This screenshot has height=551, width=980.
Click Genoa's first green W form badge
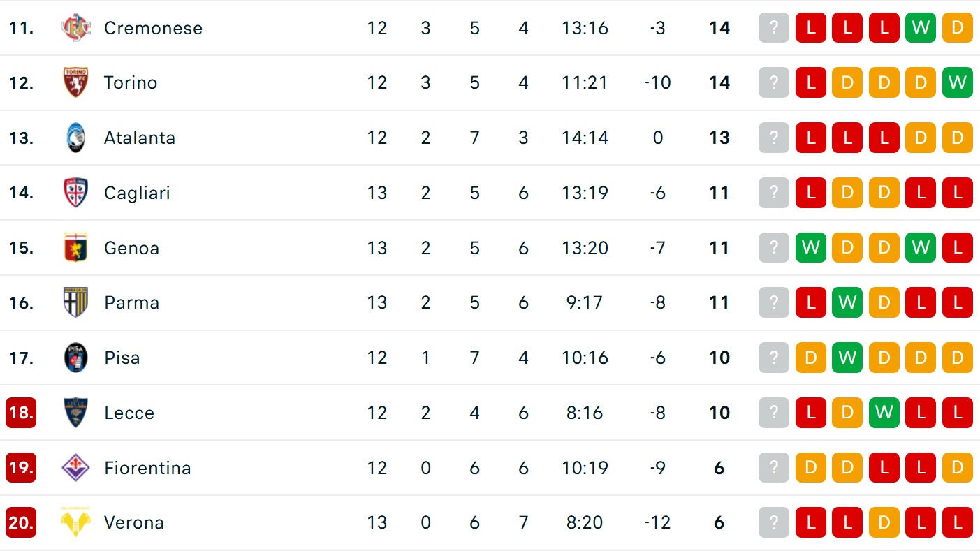click(811, 248)
